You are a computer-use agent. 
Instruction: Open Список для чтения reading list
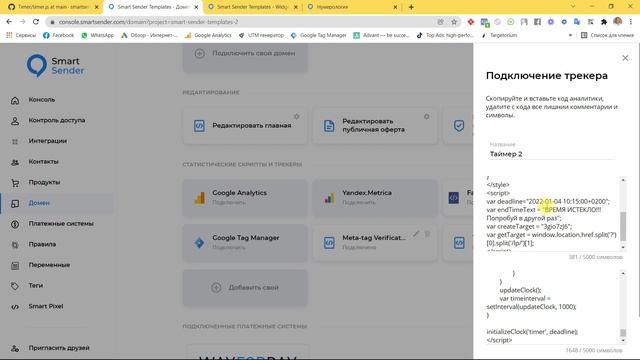[607, 36]
